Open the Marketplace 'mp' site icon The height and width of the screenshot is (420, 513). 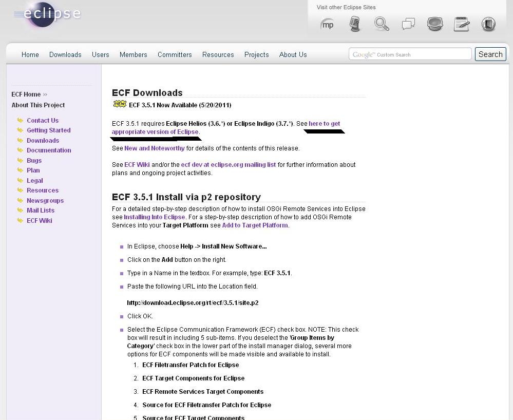click(x=328, y=25)
